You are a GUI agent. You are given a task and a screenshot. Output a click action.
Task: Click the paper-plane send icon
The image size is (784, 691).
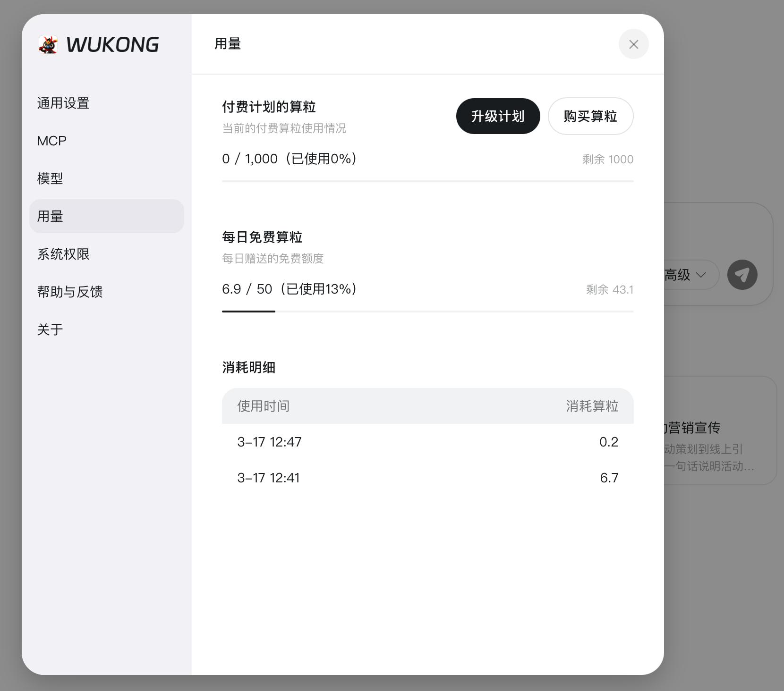[x=742, y=275]
